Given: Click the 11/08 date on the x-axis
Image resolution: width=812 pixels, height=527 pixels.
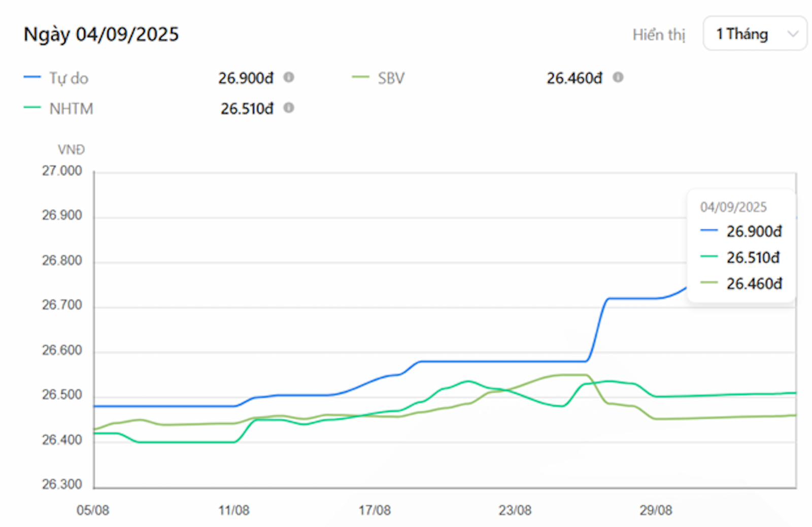Looking at the screenshot, I should (233, 510).
